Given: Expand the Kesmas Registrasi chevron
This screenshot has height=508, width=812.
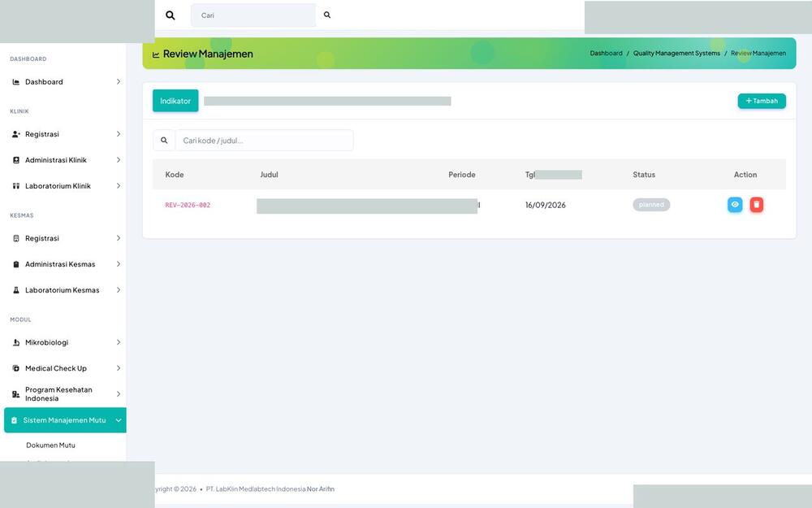Looking at the screenshot, I should tap(118, 238).
